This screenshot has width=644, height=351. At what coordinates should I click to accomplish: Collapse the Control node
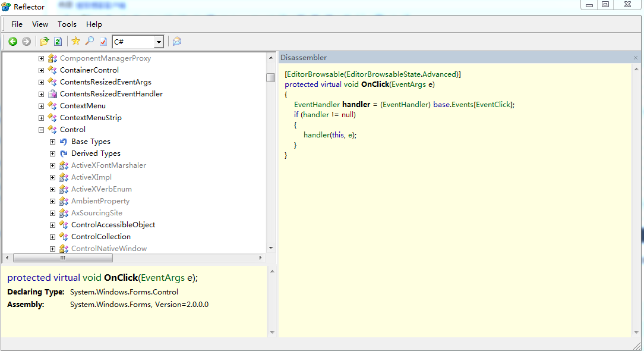41,130
